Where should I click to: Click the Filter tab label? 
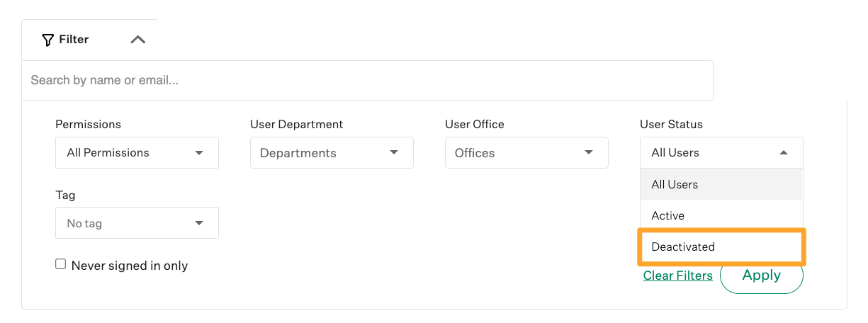(x=74, y=40)
